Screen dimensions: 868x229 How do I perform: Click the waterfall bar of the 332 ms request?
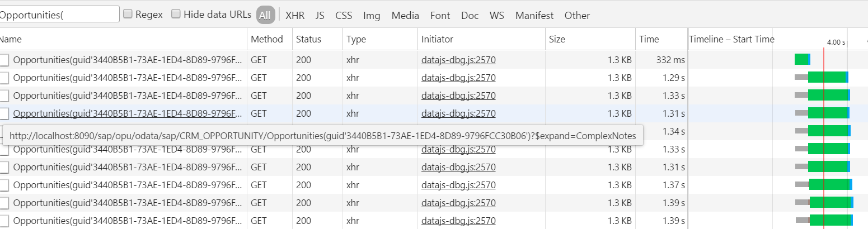[x=802, y=59]
